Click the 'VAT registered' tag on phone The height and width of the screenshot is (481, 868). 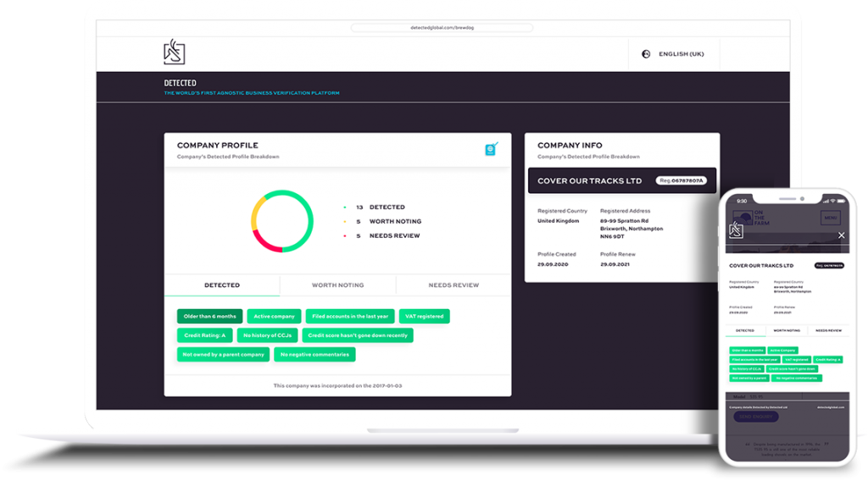pos(797,359)
